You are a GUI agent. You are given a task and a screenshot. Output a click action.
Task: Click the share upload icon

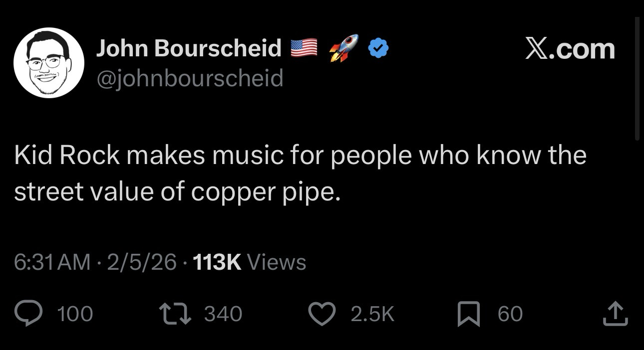616,314
